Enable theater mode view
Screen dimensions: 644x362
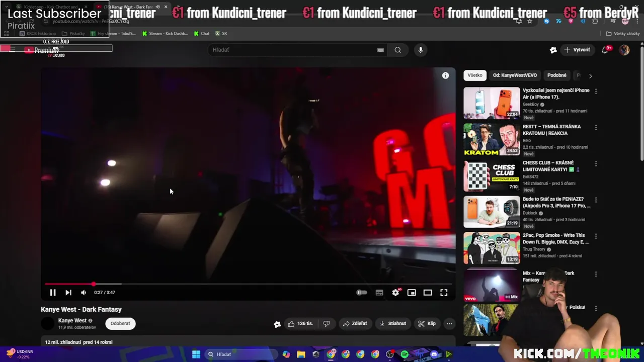tap(428, 293)
